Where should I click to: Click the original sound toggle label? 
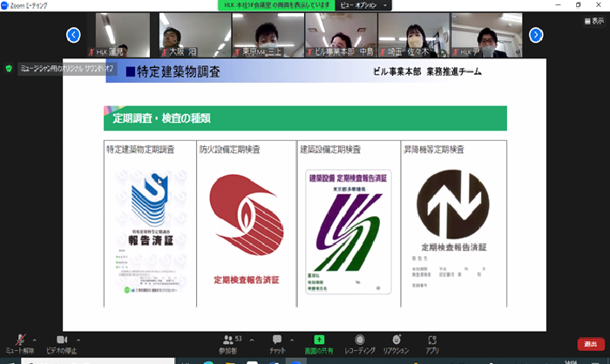point(67,69)
